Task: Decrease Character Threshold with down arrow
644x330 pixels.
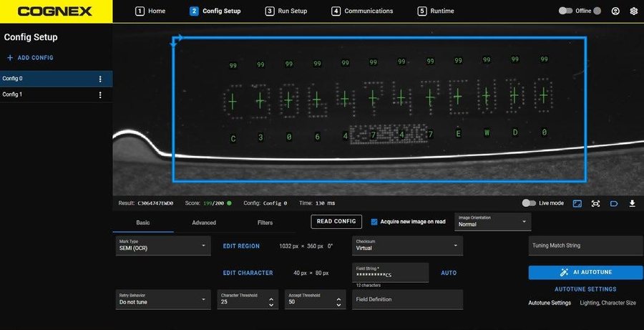Action: pyautogui.click(x=271, y=305)
